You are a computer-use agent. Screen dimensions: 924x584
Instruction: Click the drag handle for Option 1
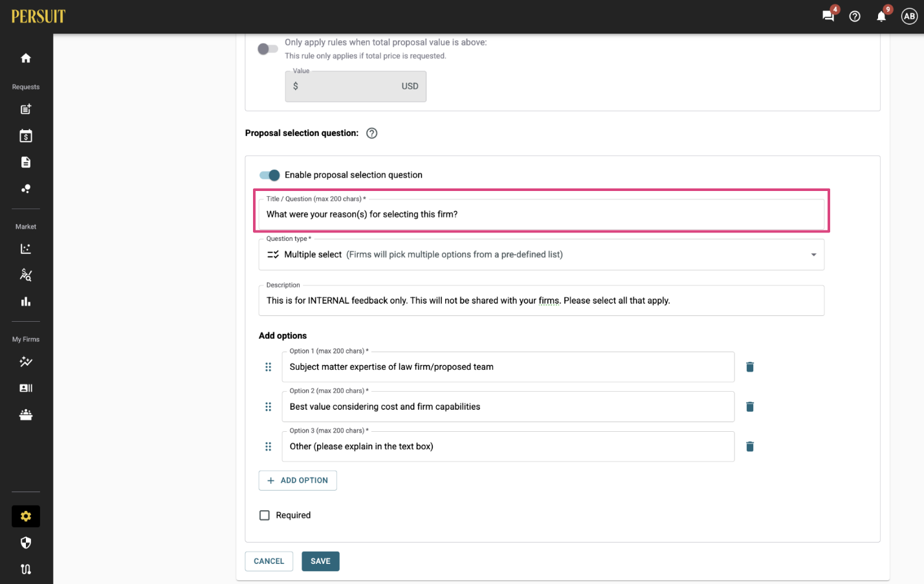[268, 367]
